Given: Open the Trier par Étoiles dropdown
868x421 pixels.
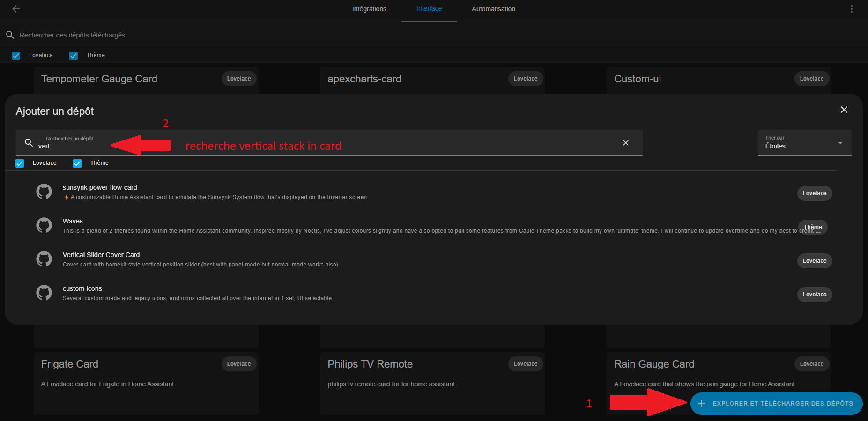Looking at the screenshot, I should [x=804, y=143].
